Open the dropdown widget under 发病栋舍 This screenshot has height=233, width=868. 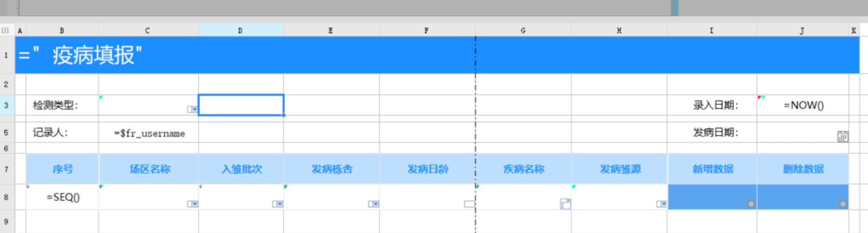coord(374,204)
